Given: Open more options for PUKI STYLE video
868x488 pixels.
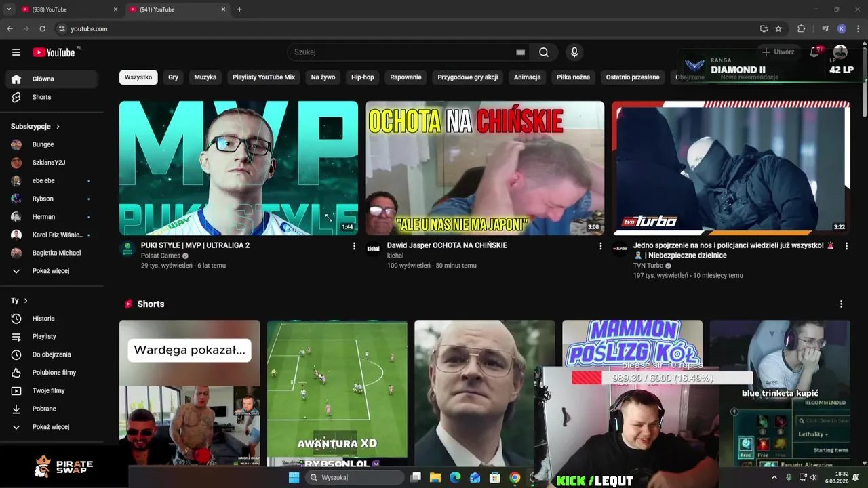Looking at the screenshot, I should (354, 246).
